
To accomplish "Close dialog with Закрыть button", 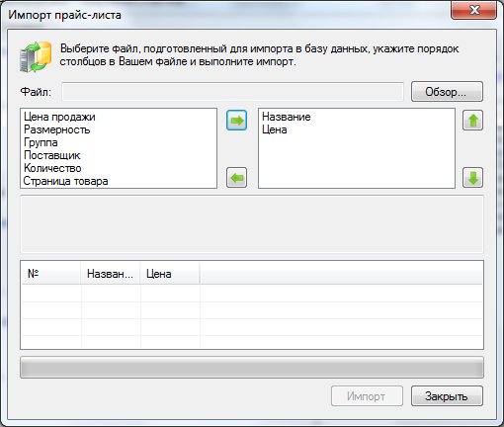I will [x=447, y=396].
